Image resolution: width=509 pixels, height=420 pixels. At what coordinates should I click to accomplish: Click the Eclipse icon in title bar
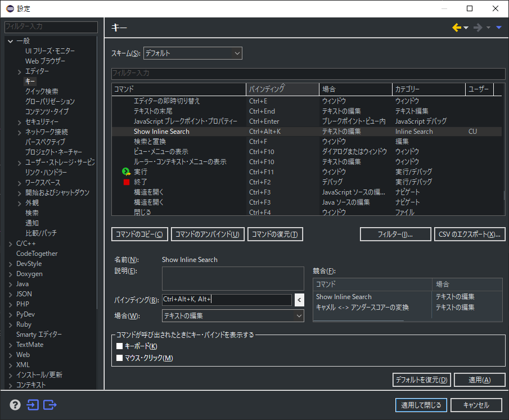[x=10, y=8]
